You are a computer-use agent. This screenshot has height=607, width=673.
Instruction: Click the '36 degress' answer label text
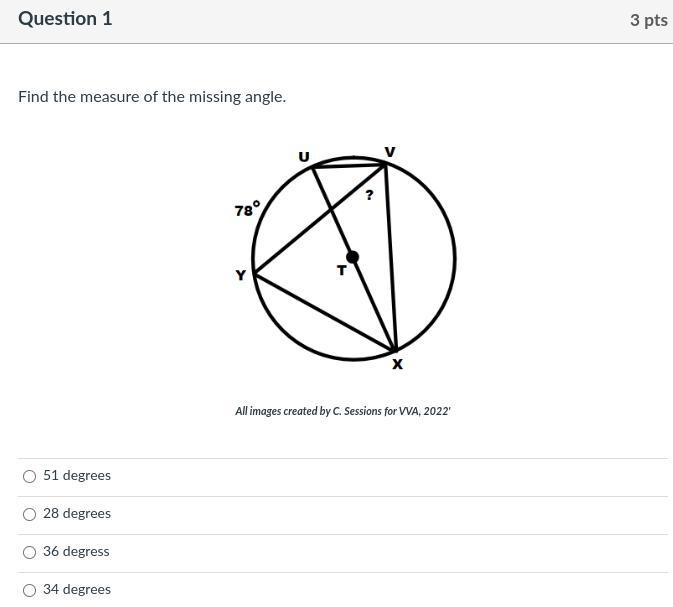click(x=76, y=552)
